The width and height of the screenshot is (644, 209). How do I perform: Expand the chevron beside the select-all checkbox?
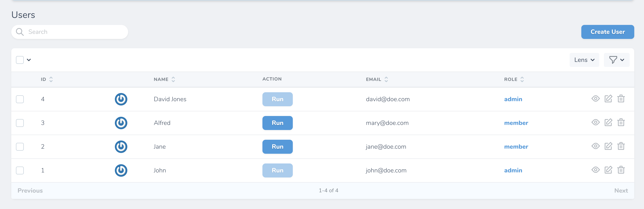[29, 60]
